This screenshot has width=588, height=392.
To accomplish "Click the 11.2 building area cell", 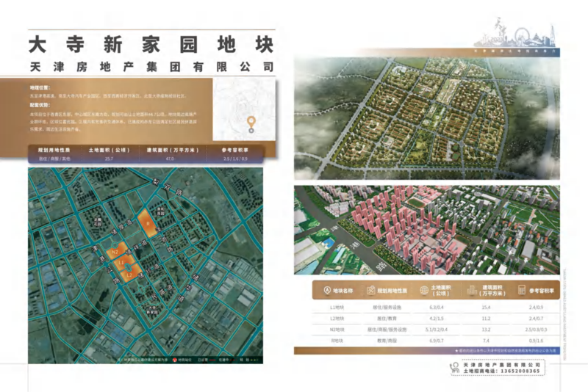I will click(x=486, y=319).
